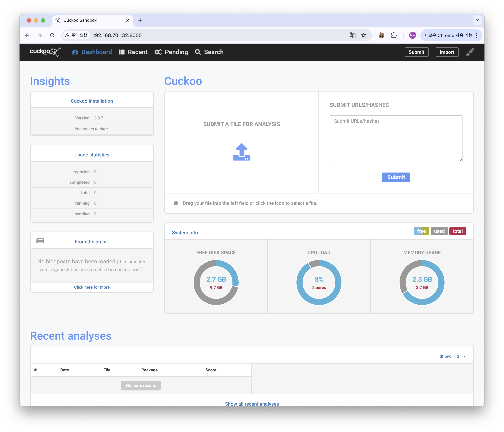The image size is (504, 432).
Task: Open the cookie extension icon
Action: point(381,35)
